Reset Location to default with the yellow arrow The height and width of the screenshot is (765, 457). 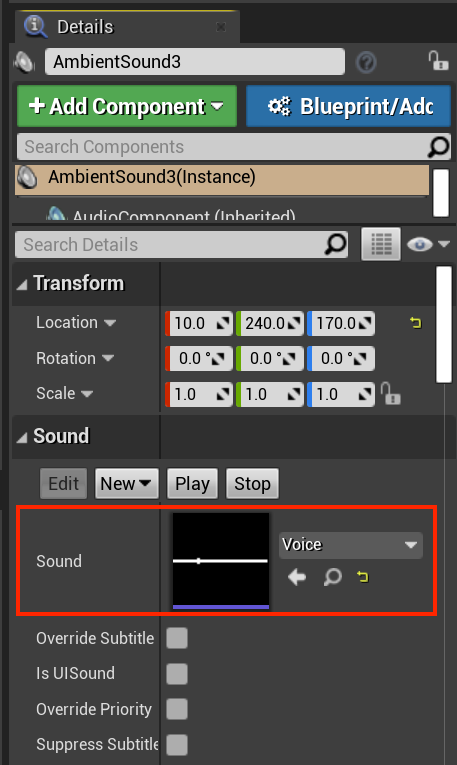click(416, 322)
